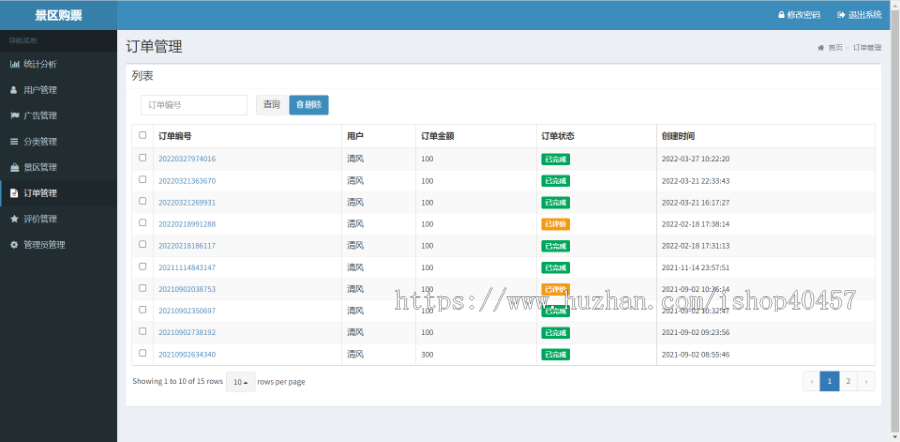900x442 pixels.
Task: Click the 查询 search button
Action: 271,105
